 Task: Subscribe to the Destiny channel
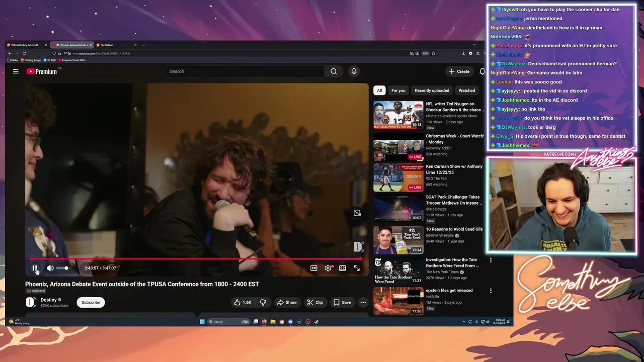point(91,302)
